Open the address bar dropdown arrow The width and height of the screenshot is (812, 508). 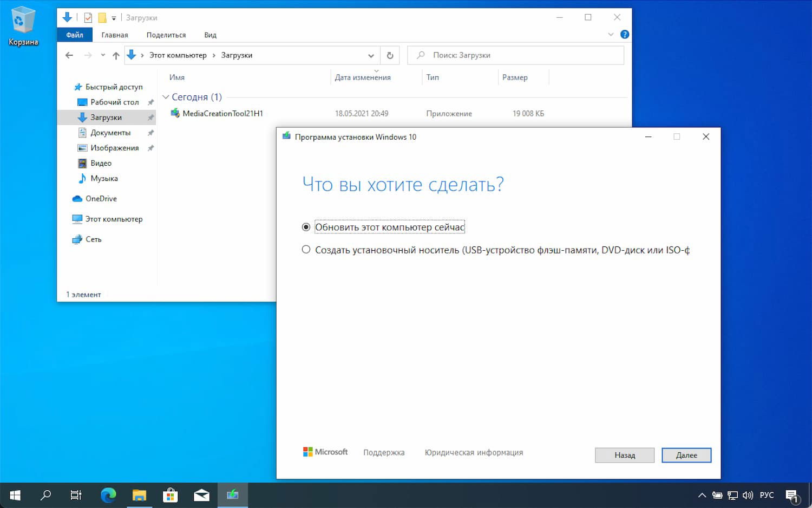[x=371, y=55]
